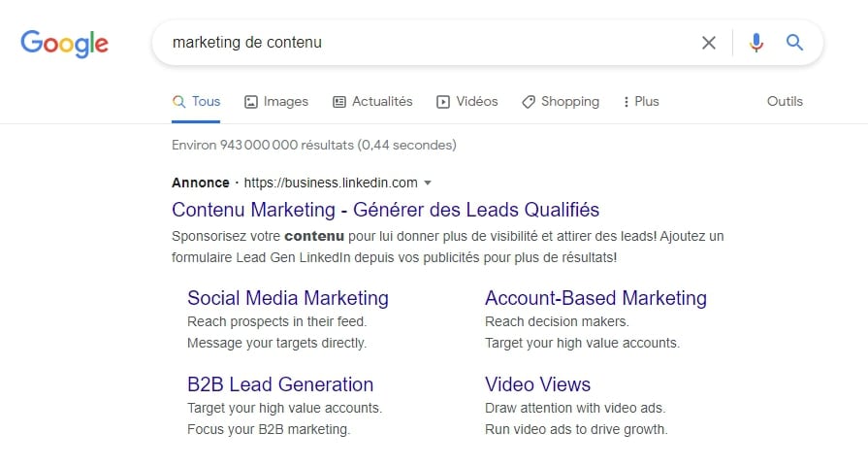Click the business.linkedin.com ad URL
The height and width of the screenshot is (466, 868).
330,183
